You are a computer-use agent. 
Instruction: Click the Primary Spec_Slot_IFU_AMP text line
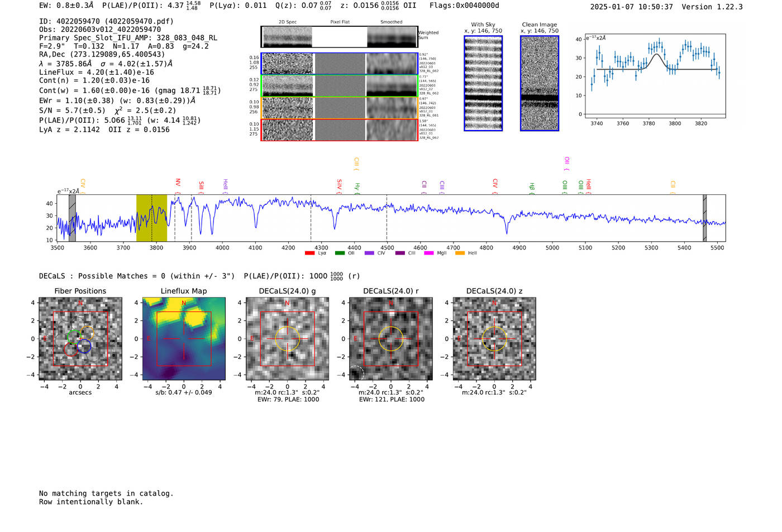128,38
